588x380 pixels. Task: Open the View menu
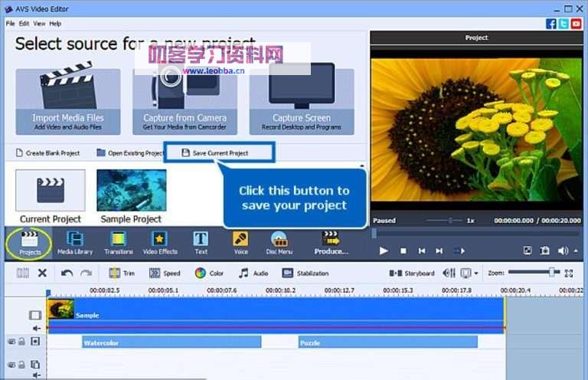click(39, 24)
